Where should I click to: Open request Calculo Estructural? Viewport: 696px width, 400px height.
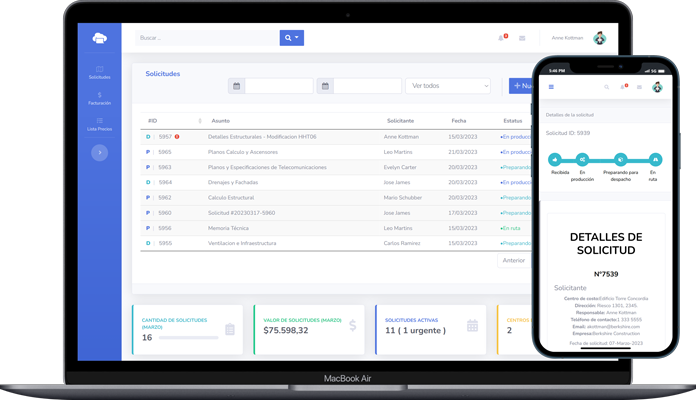tap(231, 198)
